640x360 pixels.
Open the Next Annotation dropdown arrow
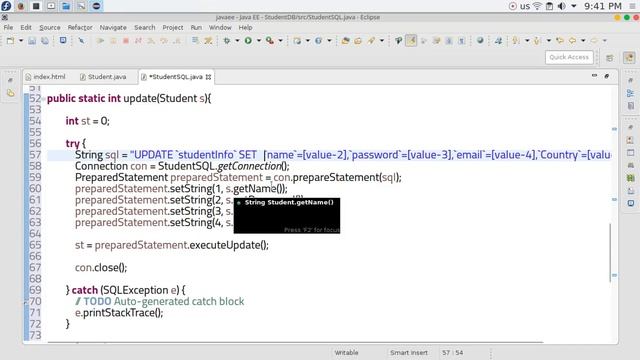point(527,40)
